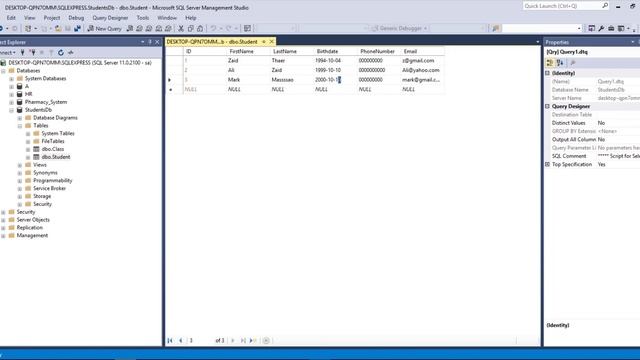Collapse the Tables folder node
The height and width of the screenshot is (360, 640).
point(20,126)
